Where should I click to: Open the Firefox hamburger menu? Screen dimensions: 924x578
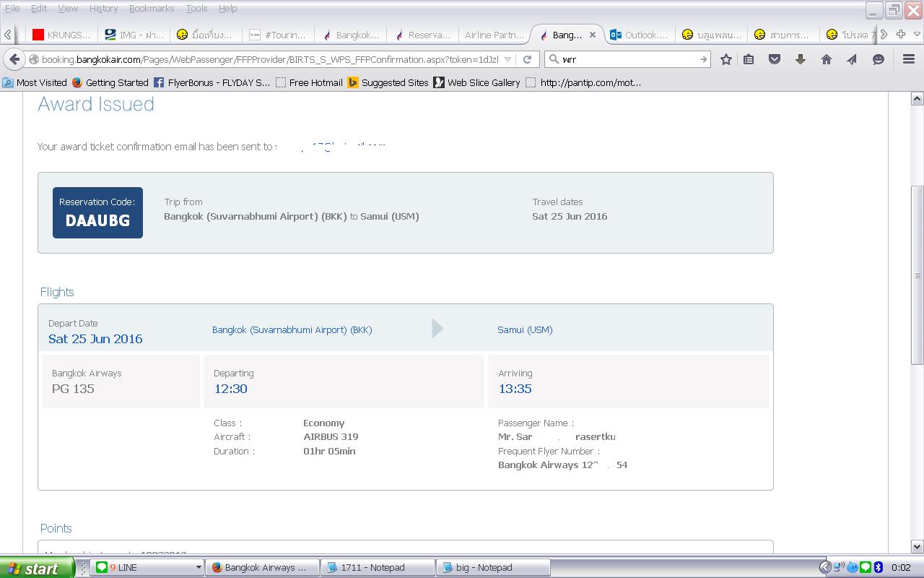pyautogui.click(x=909, y=59)
